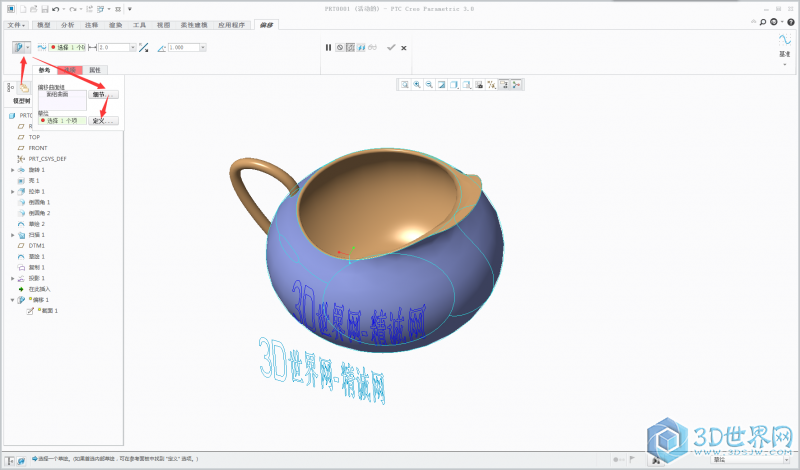The height and width of the screenshot is (470, 800).
Task: Click the Repaint icon in graphics toolbar
Action: 441,85
